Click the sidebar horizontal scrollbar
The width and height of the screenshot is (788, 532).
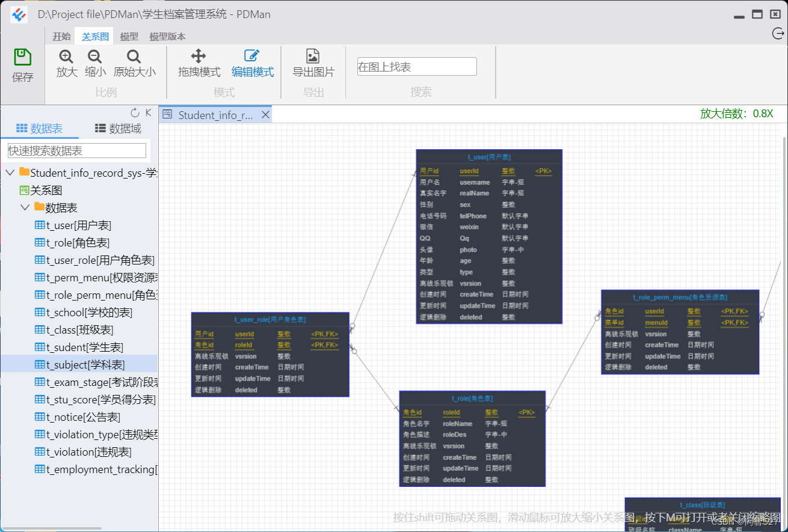(x=51, y=529)
